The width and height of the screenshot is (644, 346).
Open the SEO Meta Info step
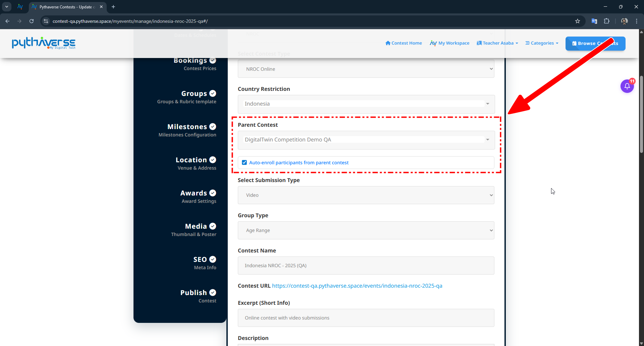(x=205, y=263)
